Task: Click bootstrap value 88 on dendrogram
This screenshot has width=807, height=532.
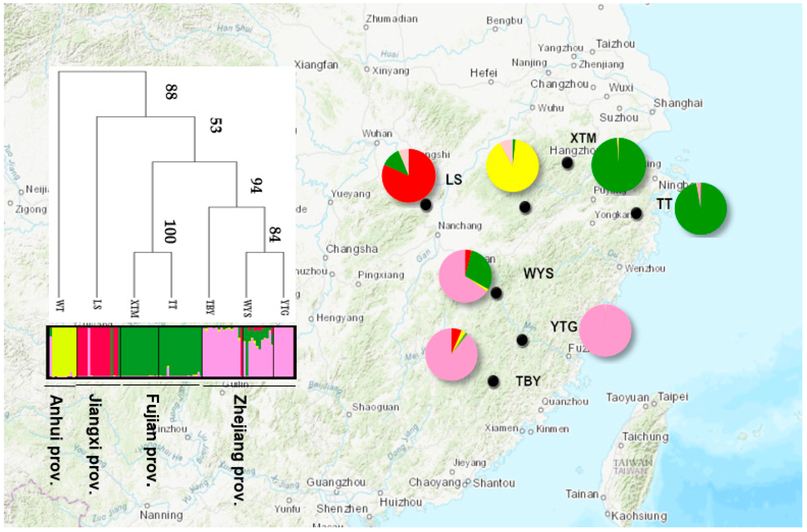Action: coord(171,91)
